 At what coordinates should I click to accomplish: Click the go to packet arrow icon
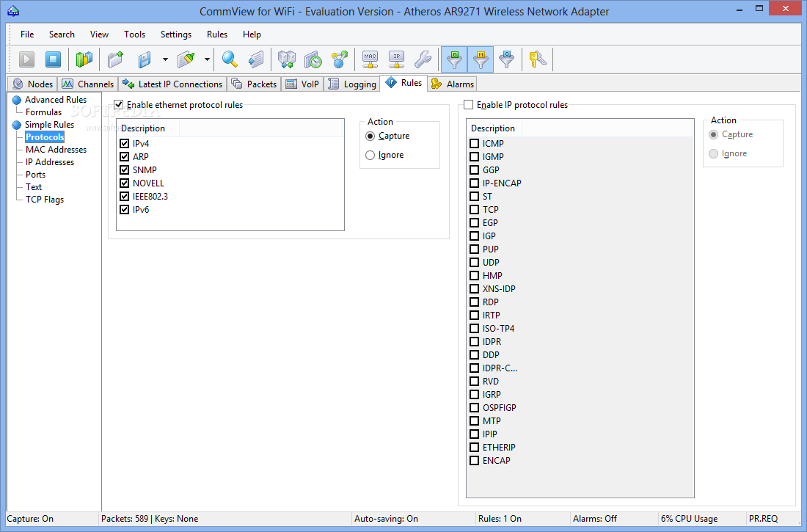[256, 59]
